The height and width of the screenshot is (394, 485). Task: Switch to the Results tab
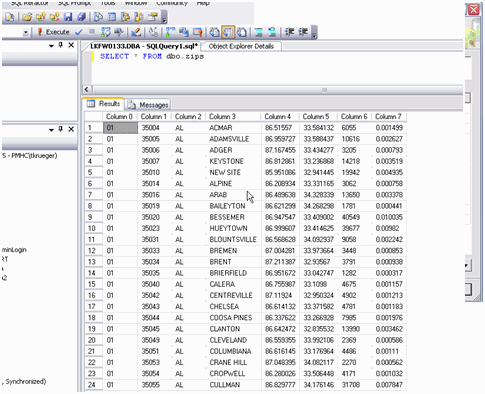pos(104,104)
